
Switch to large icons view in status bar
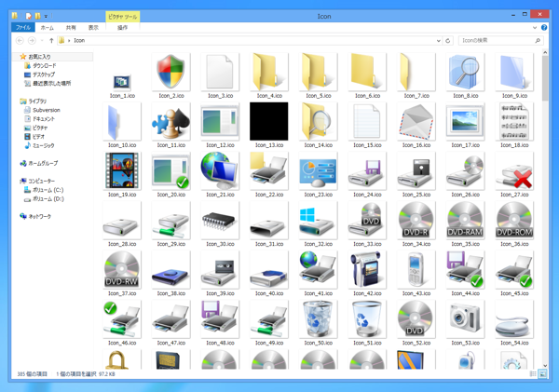(x=542, y=373)
